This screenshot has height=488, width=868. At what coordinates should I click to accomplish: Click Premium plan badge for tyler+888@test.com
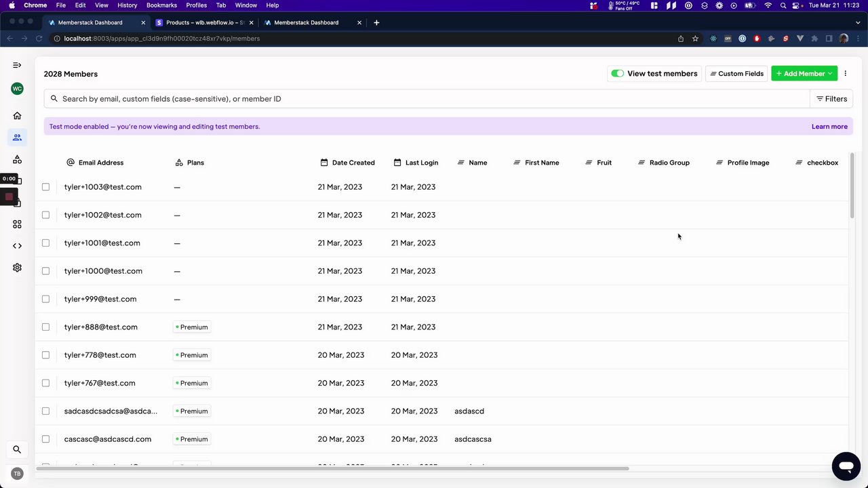tap(192, 327)
